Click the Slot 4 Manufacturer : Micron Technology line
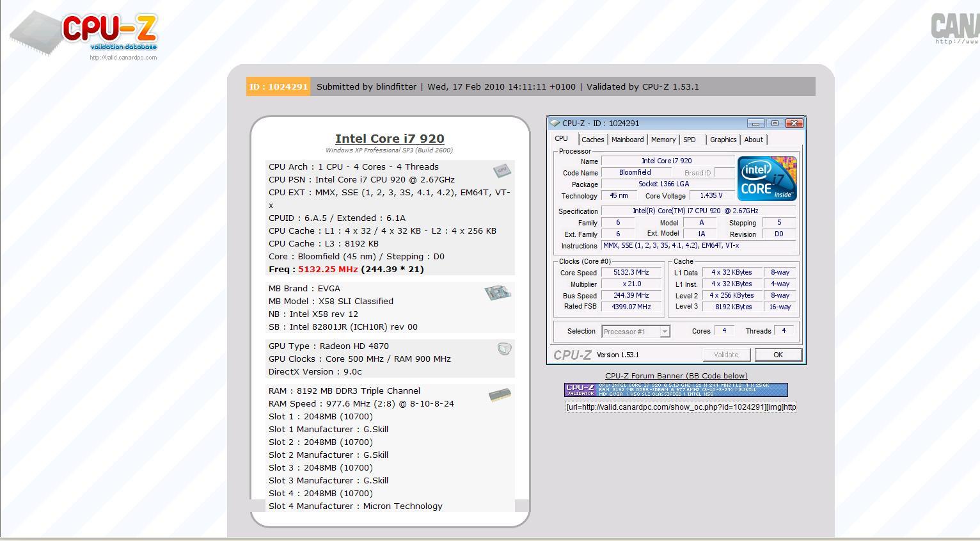The width and height of the screenshot is (980, 541). 356,506
